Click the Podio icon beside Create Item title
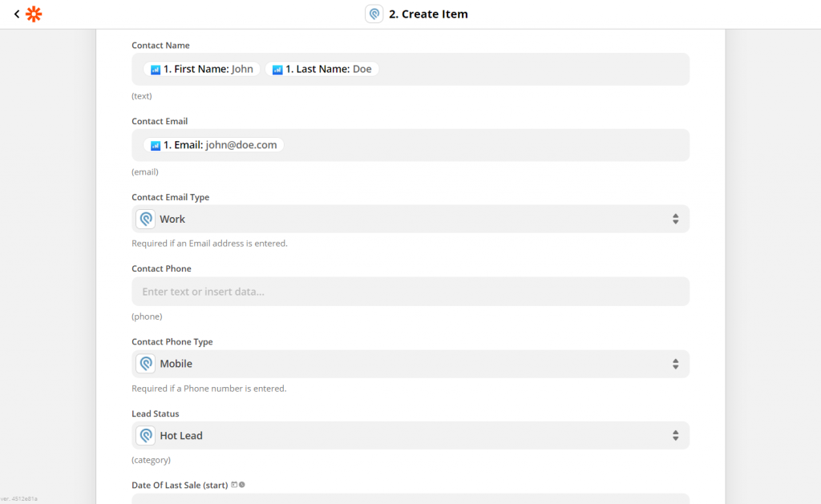 pyautogui.click(x=374, y=14)
